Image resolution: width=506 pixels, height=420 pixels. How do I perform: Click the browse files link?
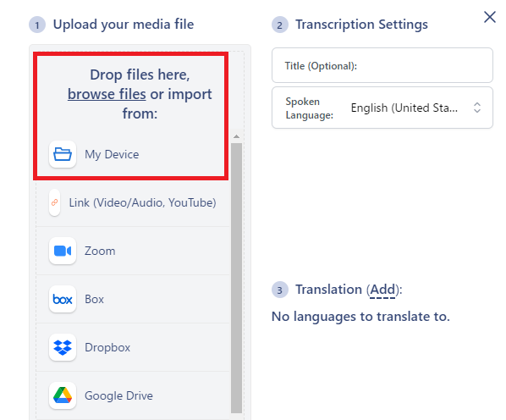(107, 94)
